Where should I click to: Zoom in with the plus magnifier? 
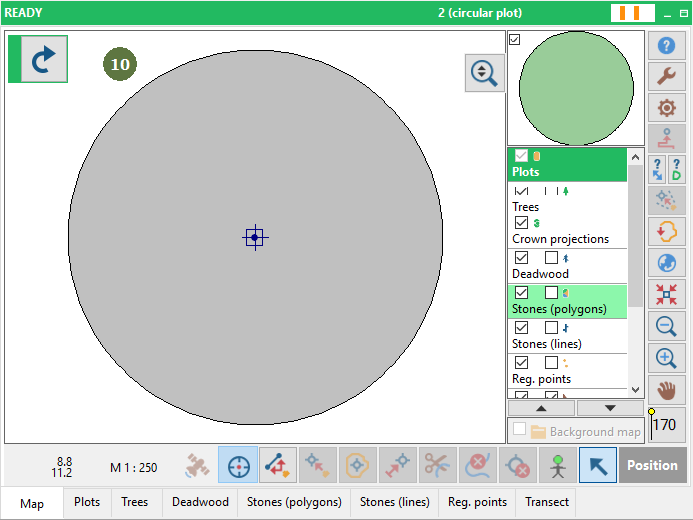click(x=666, y=358)
